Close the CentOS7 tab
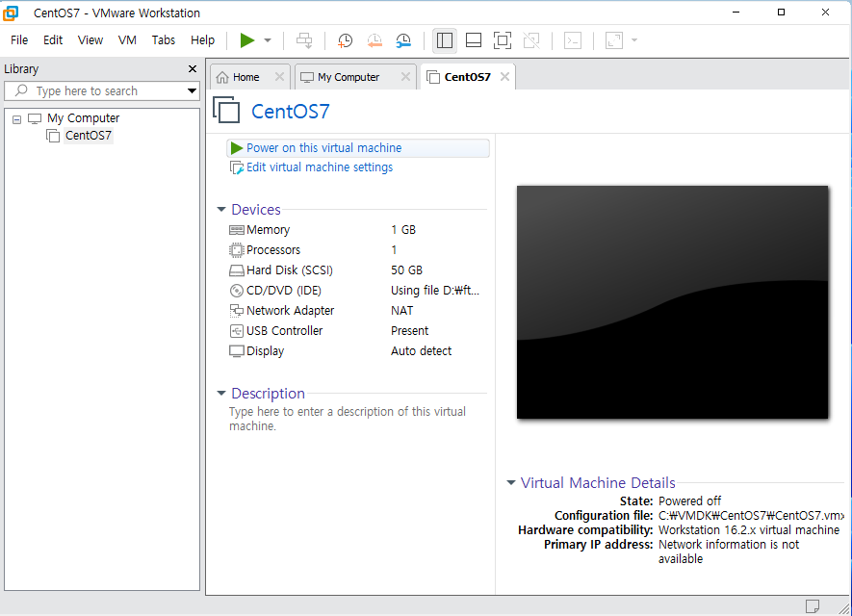 pyautogui.click(x=504, y=77)
